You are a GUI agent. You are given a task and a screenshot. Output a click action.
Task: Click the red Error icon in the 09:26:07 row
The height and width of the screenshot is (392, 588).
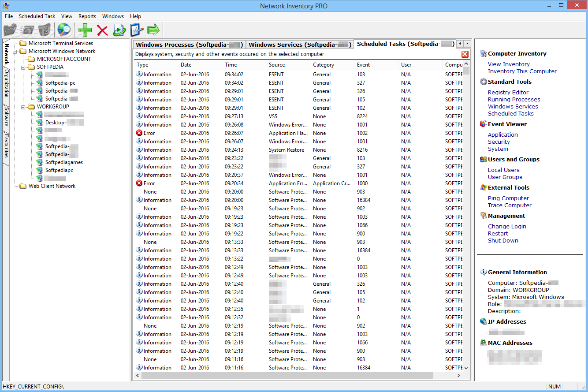tap(139, 133)
